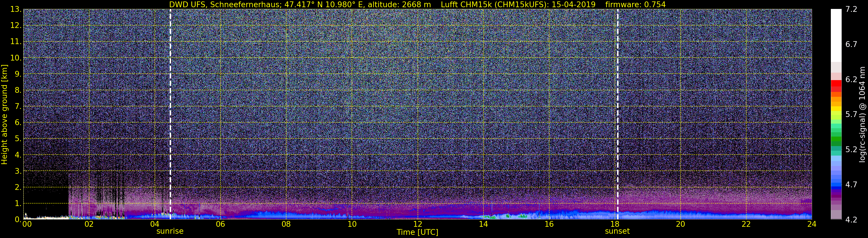Screen dimensions: 868x238
Task: Click the 'sunrise' label below the axis
Action: [x=170, y=231]
